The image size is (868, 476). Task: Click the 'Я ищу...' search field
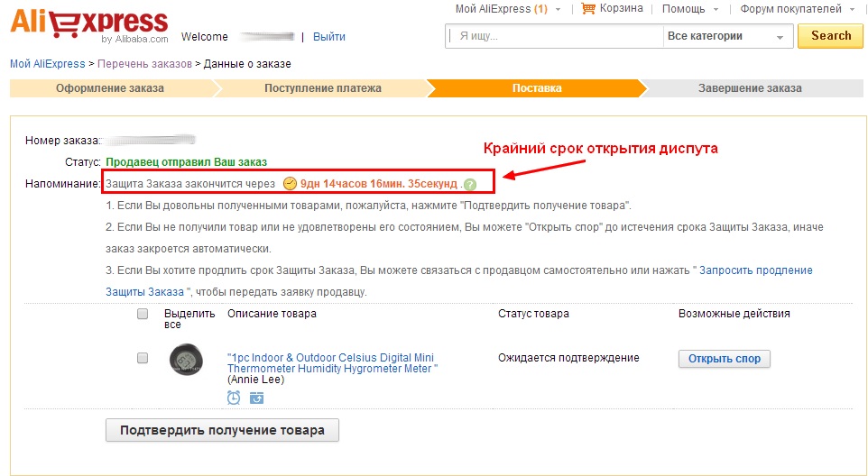tap(554, 36)
